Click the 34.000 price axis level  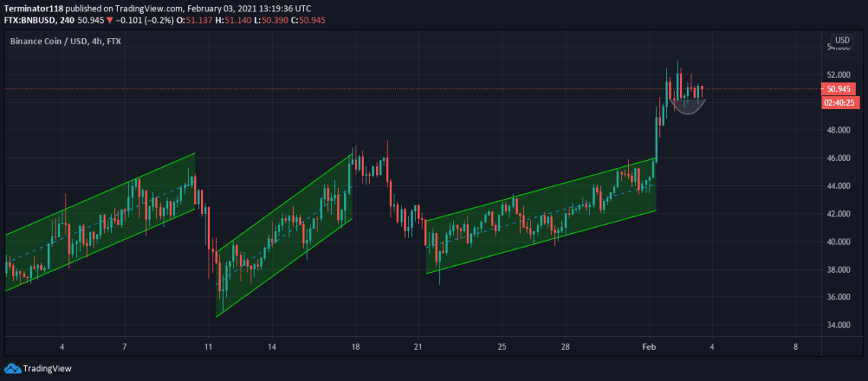point(840,325)
